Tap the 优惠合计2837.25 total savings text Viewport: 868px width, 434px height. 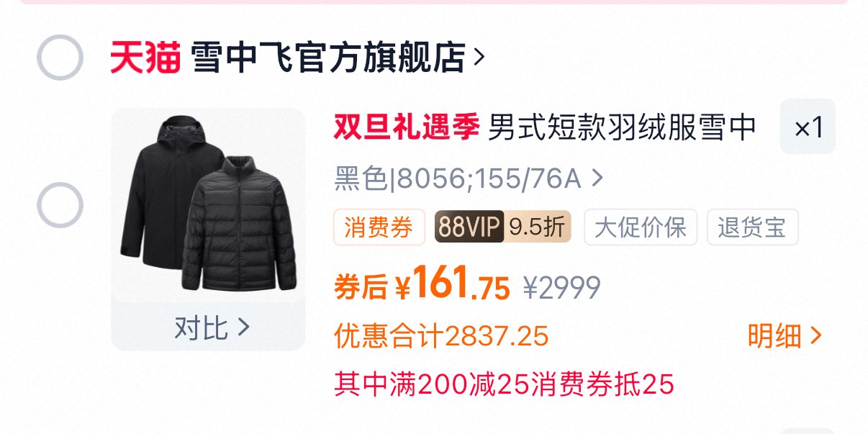pos(441,335)
